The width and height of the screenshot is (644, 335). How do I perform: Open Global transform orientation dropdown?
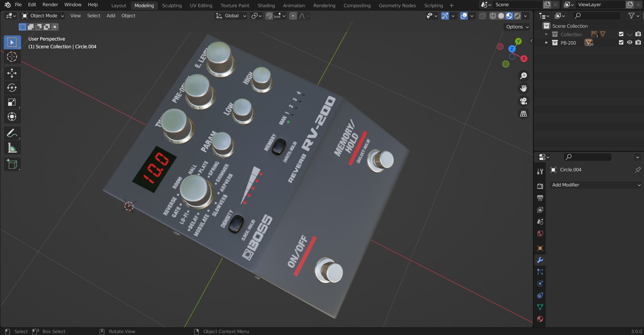(x=231, y=16)
